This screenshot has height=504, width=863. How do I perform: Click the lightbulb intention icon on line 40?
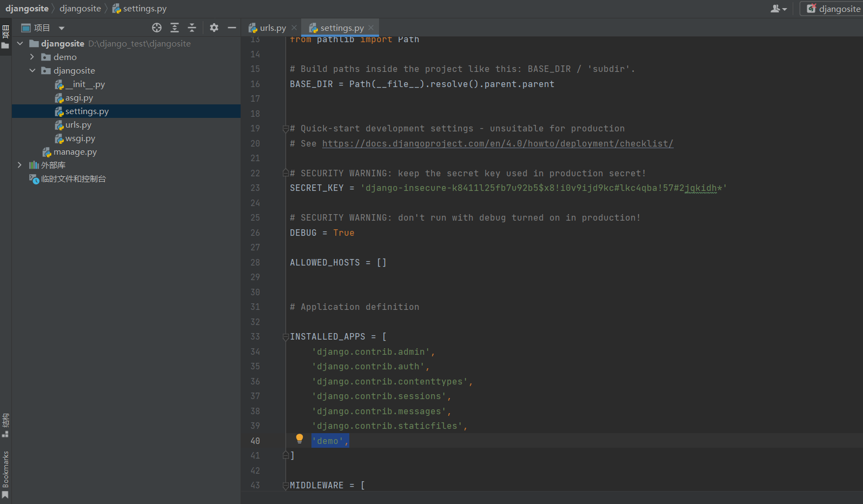tap(300, 439)
